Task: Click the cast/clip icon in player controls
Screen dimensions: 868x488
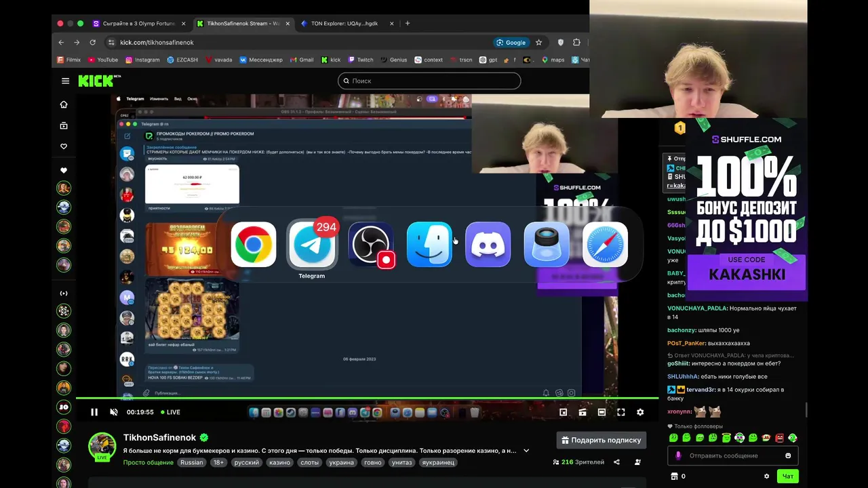Action: tap(583, 412)
